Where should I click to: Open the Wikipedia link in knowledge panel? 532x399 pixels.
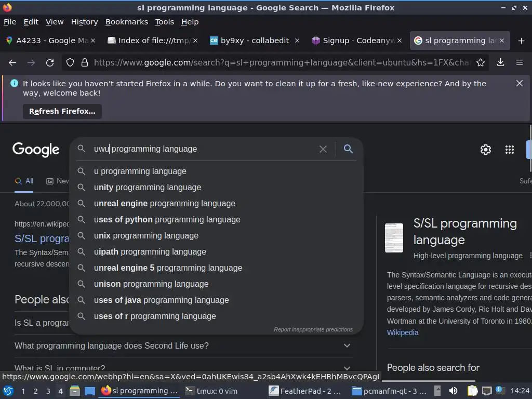click(x=403, y=332)
